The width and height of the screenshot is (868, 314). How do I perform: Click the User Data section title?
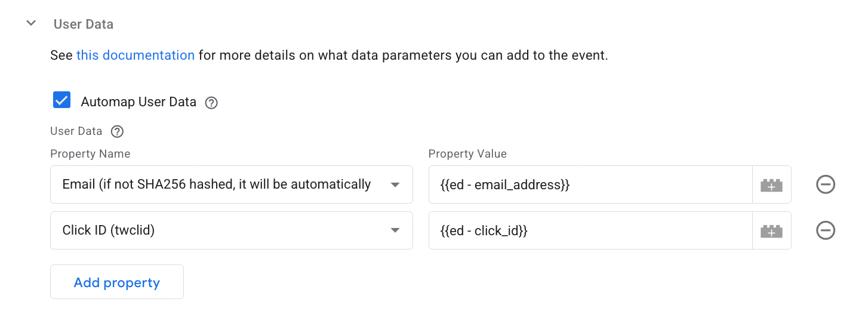(84, 24)
